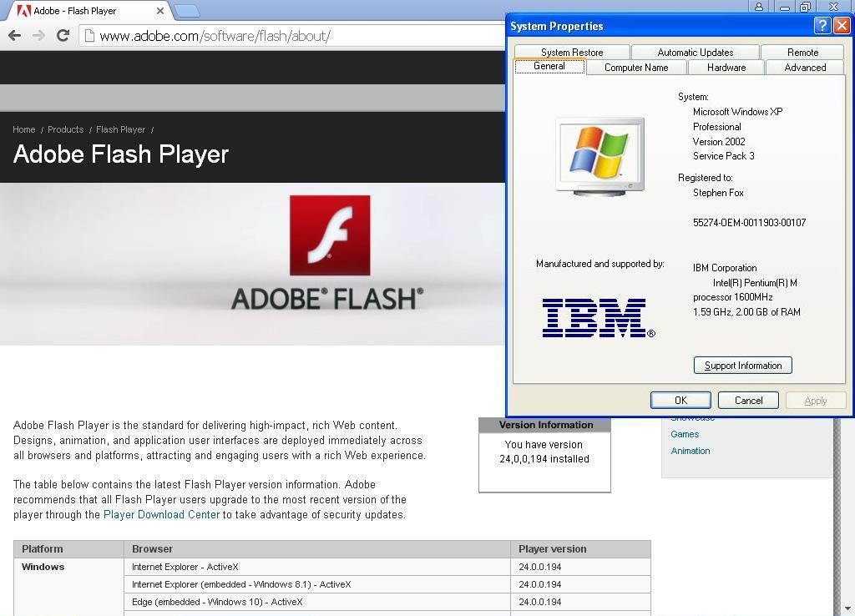Click the Windows platform cell
Image resolution: width=855 pixels, height=616 pixels.
point(43,567)
